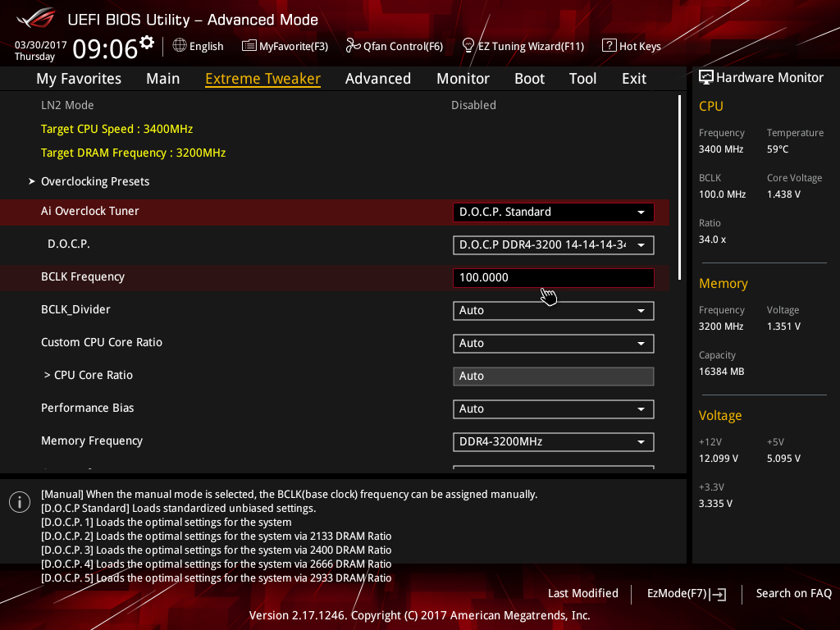Click the globe language icon
Viewport: 840px width, 630px height.
tap(180, 46)
